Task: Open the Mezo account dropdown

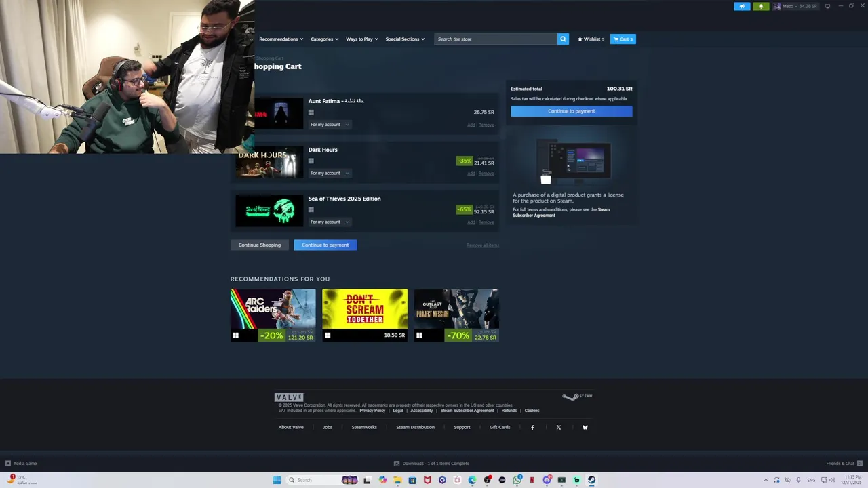Action: pos(795,6)
